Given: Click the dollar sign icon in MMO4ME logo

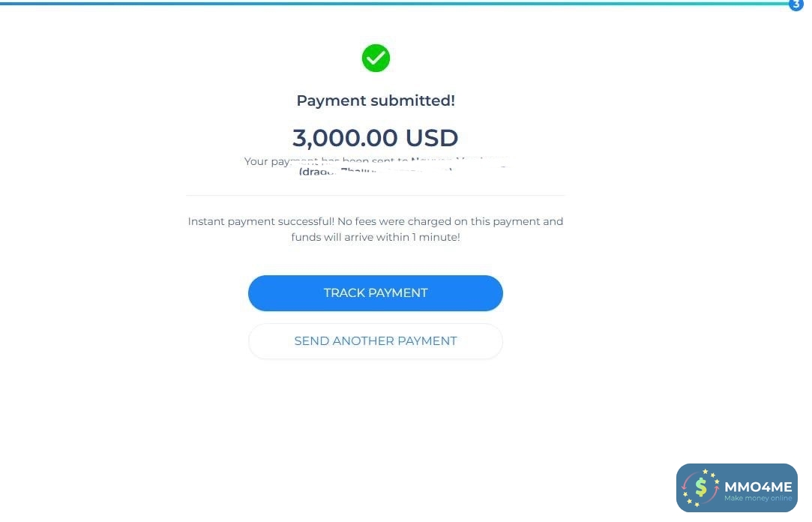Looking at the screenshot, I should click(x=701, y=487).
